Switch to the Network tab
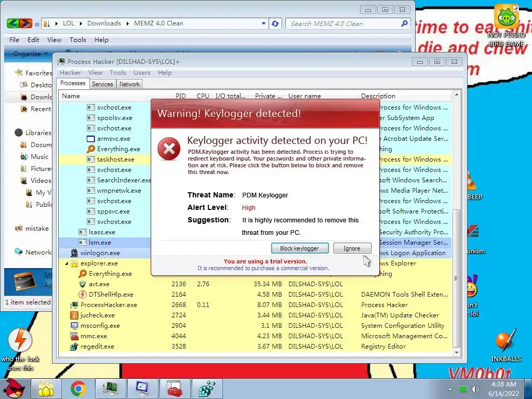Screen dimensions: 532x399 tap(129, 84)
